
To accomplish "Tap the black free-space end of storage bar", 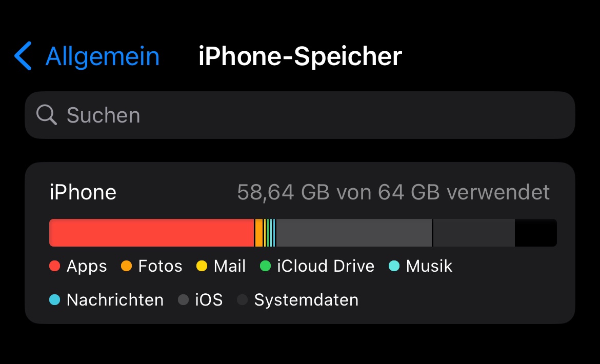I will tap(535, 233).
